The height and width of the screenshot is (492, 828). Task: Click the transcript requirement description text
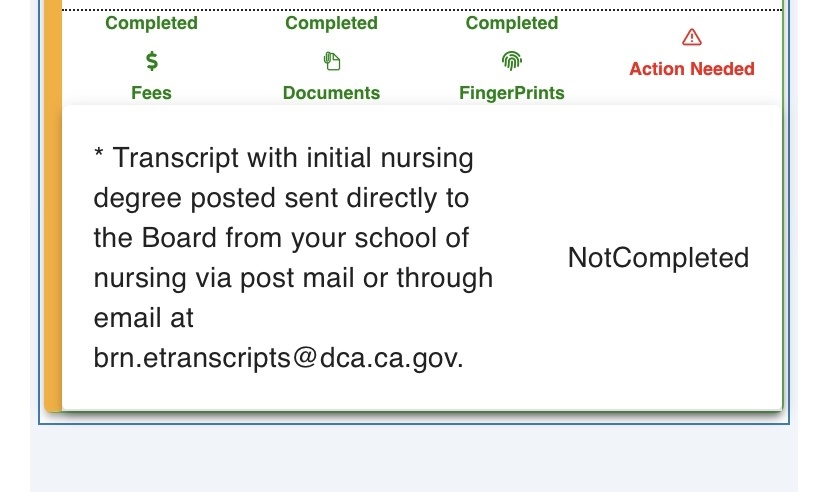(293, 258)
